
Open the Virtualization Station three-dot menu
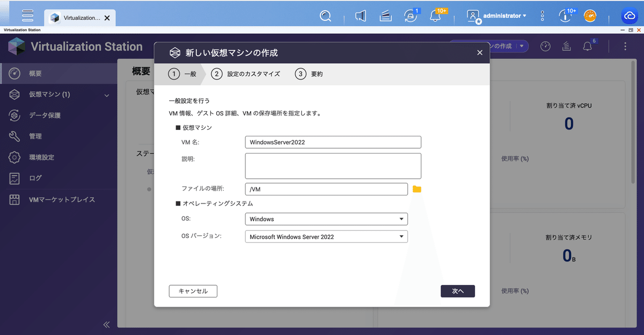tap(625, 47)
